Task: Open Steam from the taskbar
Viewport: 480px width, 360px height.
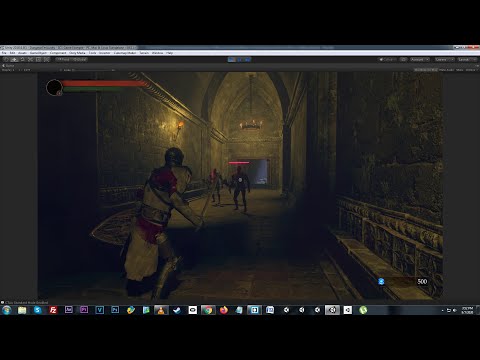Action: coord(177,310)
